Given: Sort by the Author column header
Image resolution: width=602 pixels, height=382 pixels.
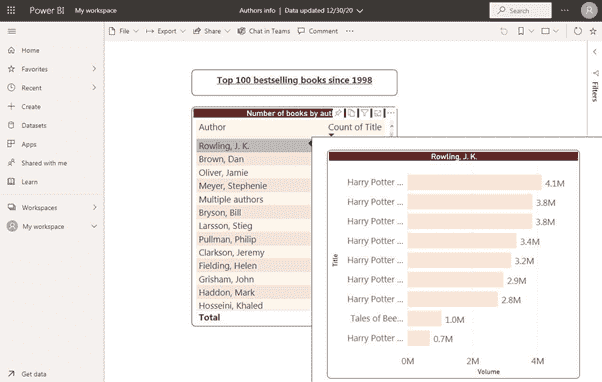Looking at the screenshot, I should point(212,127).
